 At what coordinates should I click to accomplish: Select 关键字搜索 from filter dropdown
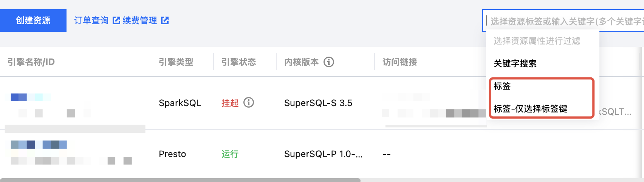point(515,63)
